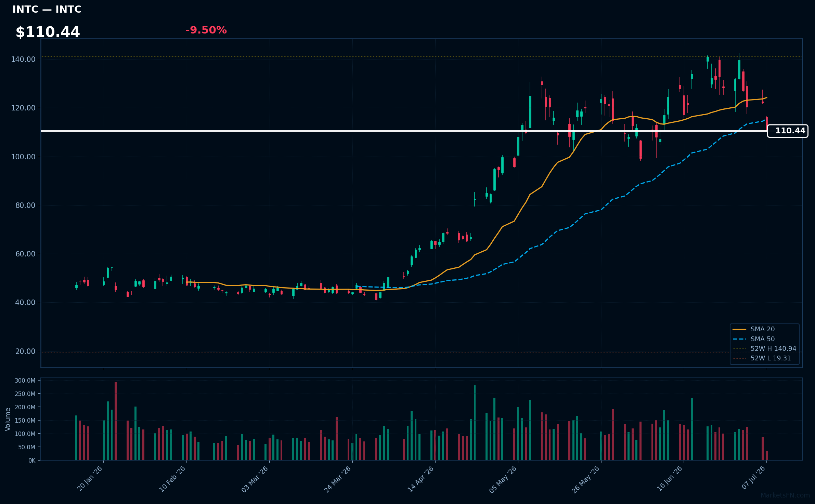The image size is (815, 504).
Task: Click the 100.00 price axis label
Action: point(23,157)
